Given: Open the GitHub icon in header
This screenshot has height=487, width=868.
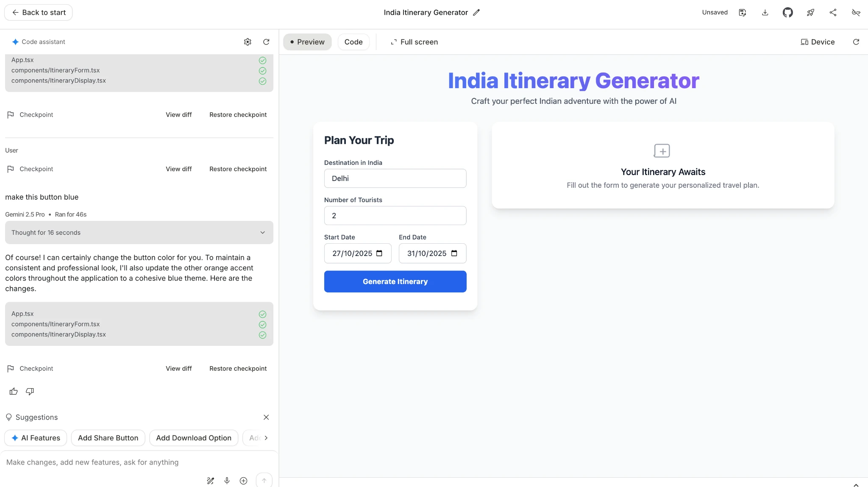Looking at the screenshot, I should 787,13.
